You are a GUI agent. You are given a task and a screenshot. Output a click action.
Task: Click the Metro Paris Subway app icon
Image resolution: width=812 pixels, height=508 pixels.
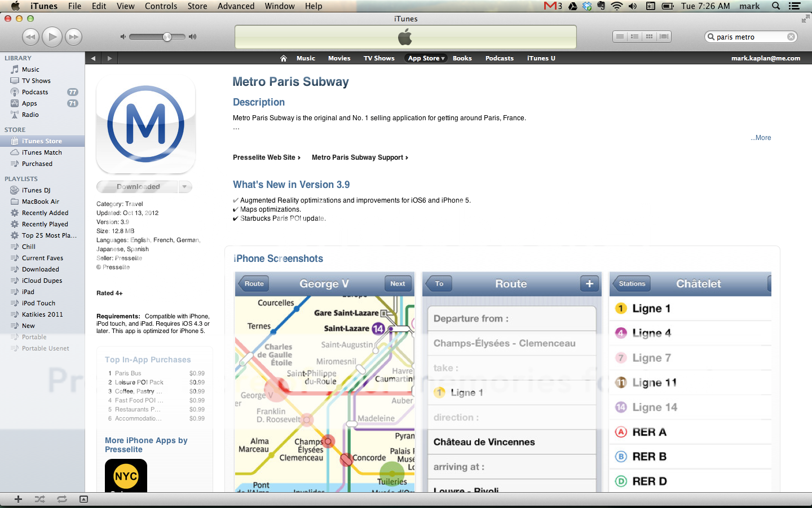coord(146,125)
